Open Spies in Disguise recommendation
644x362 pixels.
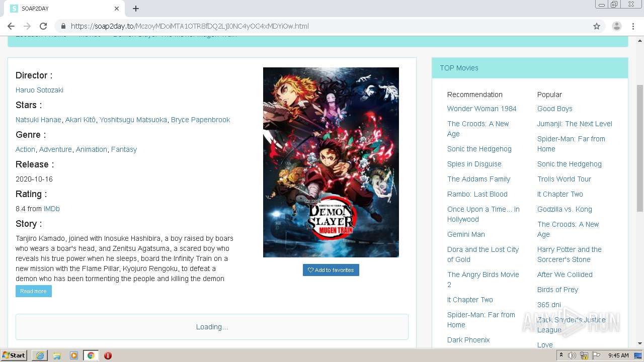click(474, 164)
